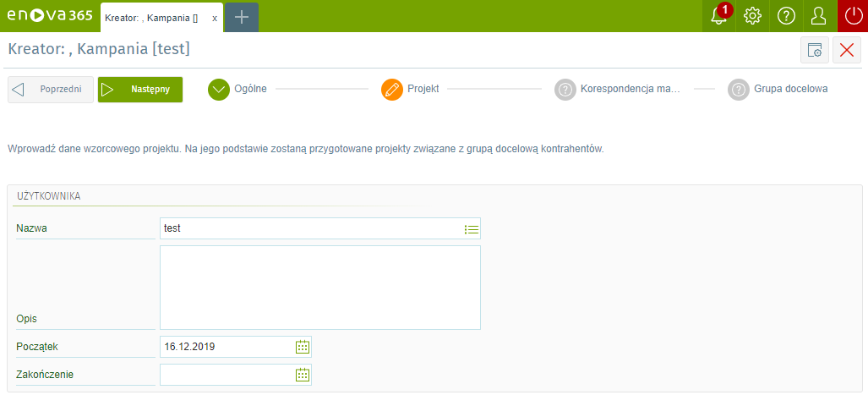This screenshot has height=406, width=868.
Task: Open the calendar picker for Zakończenie
Action: tap(303, 375)
